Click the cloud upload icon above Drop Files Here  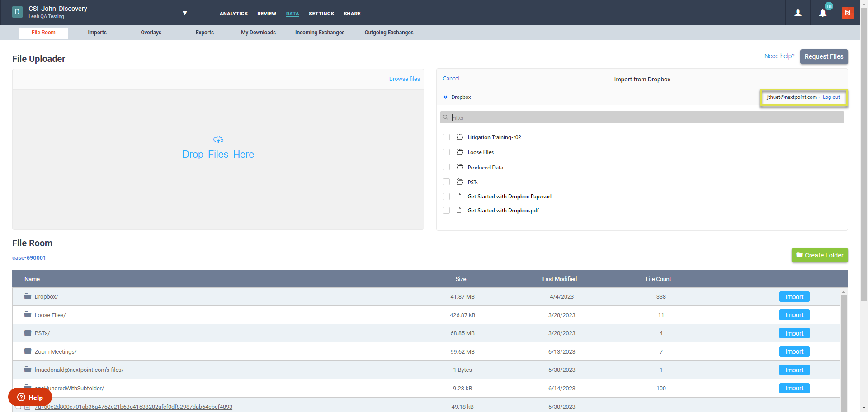coord(218,140)
